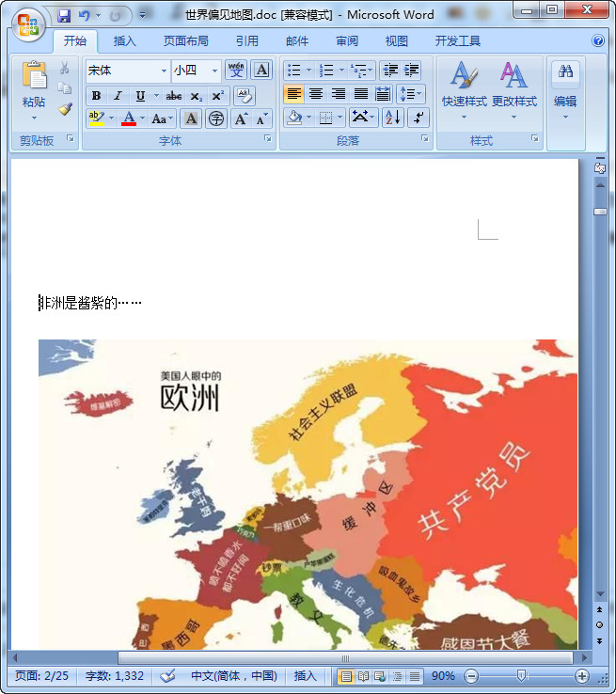This screenshot has width=616, height=694.
Task: Open the phonetic guide (wén) tool
Action: (236, 70)
